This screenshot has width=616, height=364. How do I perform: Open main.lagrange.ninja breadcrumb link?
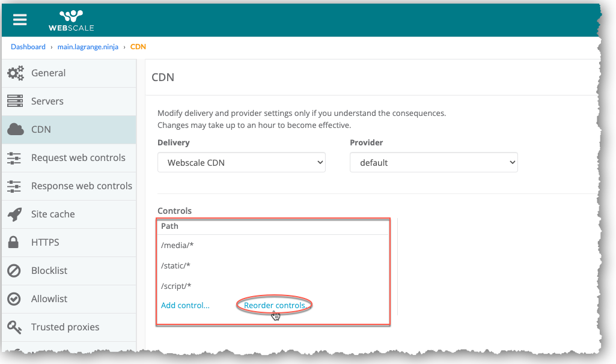click(x=88, y=47)
